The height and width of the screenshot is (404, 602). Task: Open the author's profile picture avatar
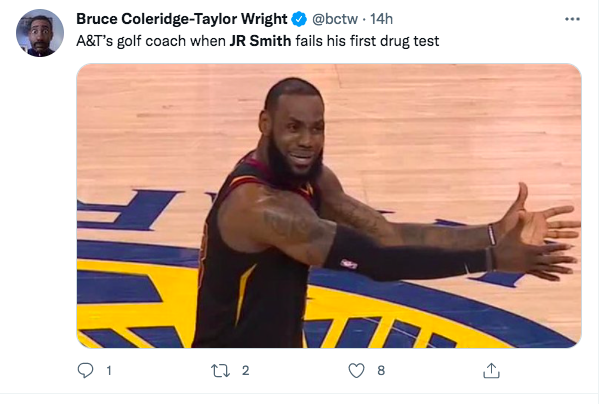point(40,33)
